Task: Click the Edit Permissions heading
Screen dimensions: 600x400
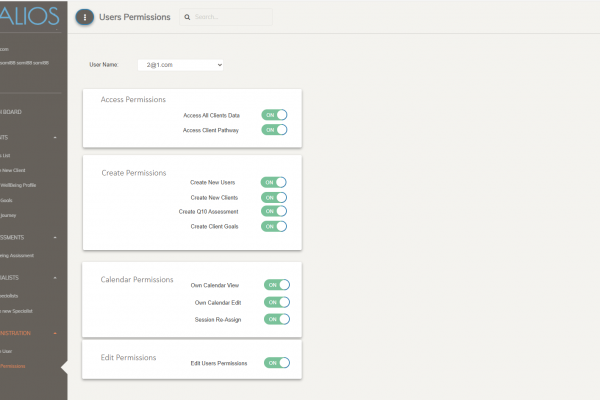Action: coord(128,358)
